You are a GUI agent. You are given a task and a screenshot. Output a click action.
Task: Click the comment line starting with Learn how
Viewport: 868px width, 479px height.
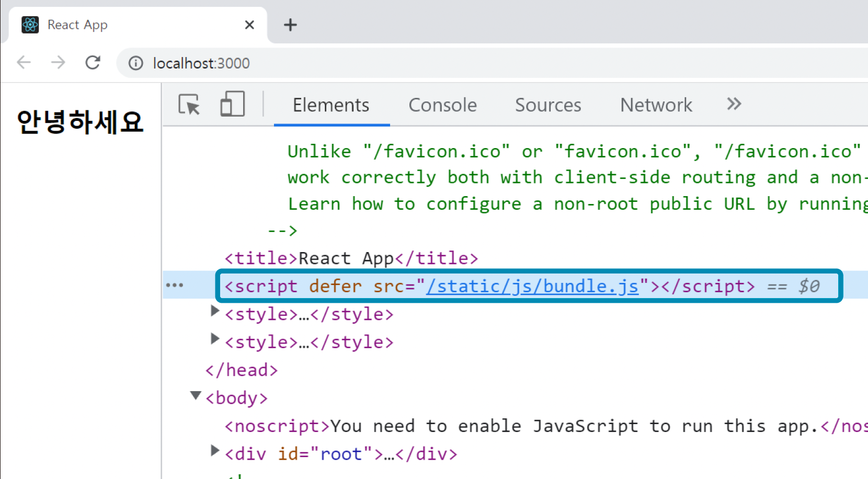coord(577,204)
